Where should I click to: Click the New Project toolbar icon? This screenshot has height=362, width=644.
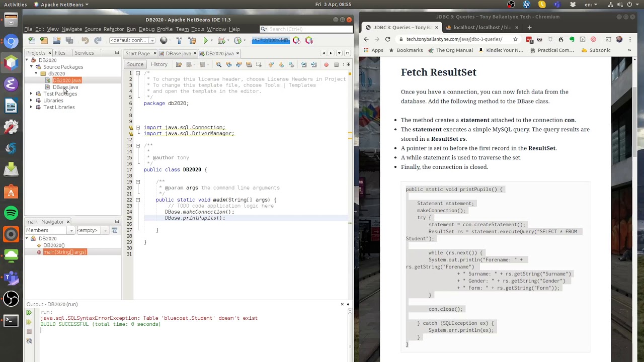point(44,40)
